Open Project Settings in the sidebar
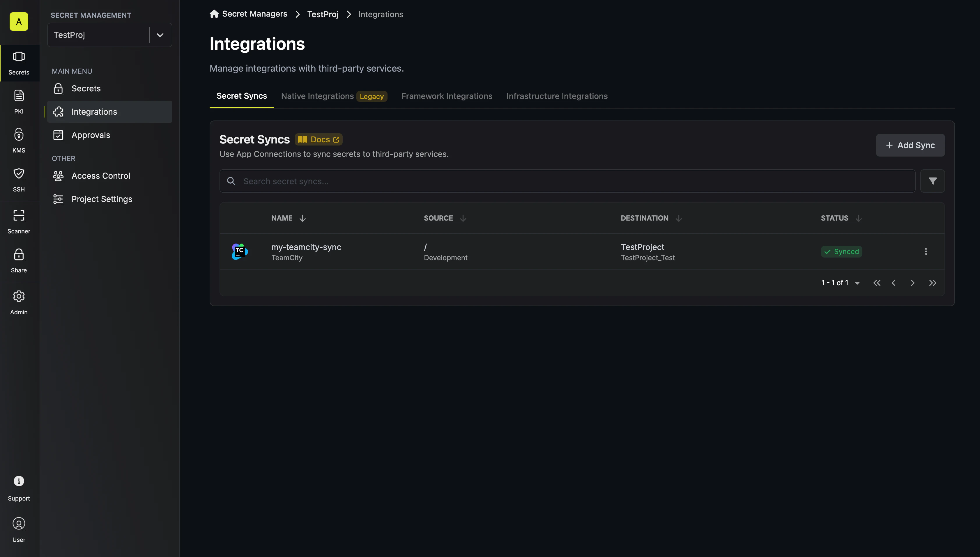Viewport: 980px width, 557px height. coord(110,199)
